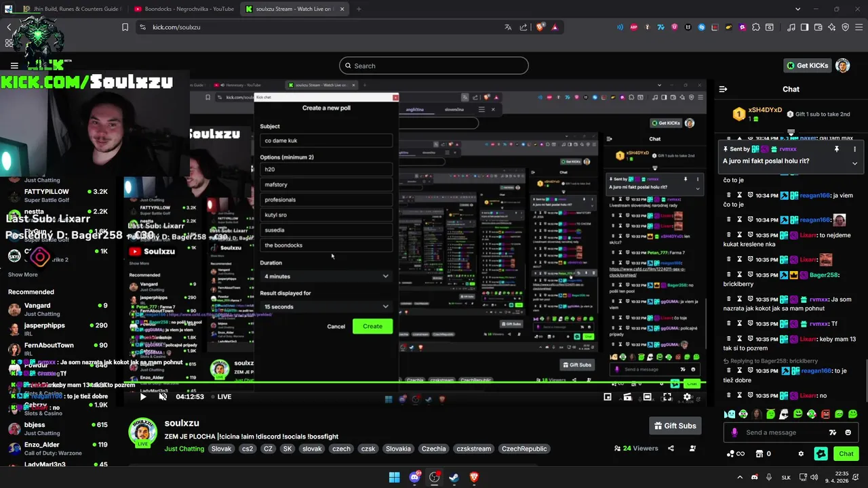Share the stream via the share icon
This screenshot has width=868, height=488.
coord(671,448)
